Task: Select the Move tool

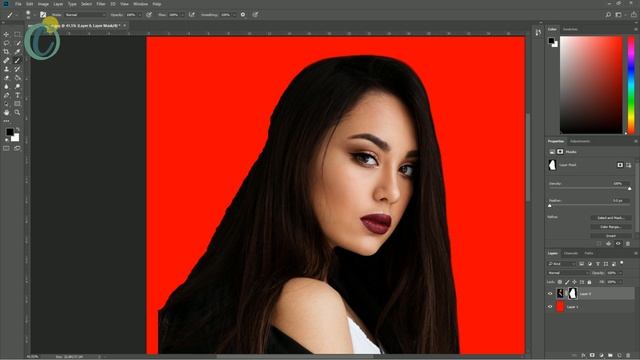Action: [x=6, y=35]
